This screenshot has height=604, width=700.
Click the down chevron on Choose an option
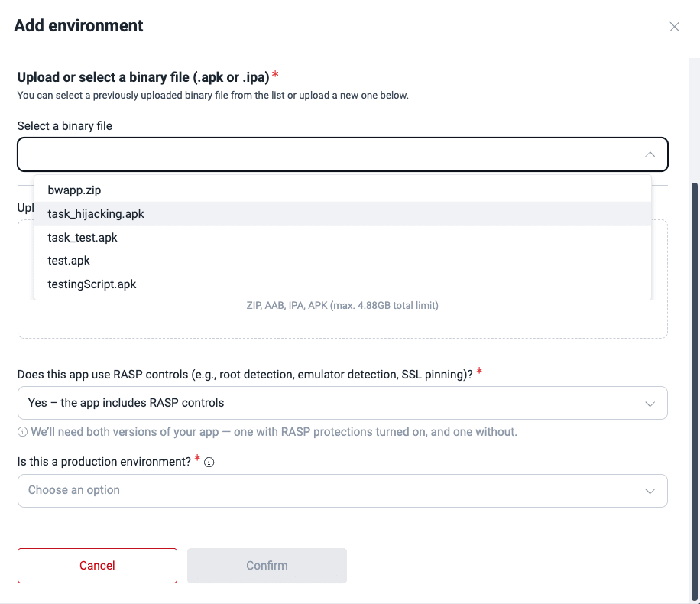coord(650,491)
